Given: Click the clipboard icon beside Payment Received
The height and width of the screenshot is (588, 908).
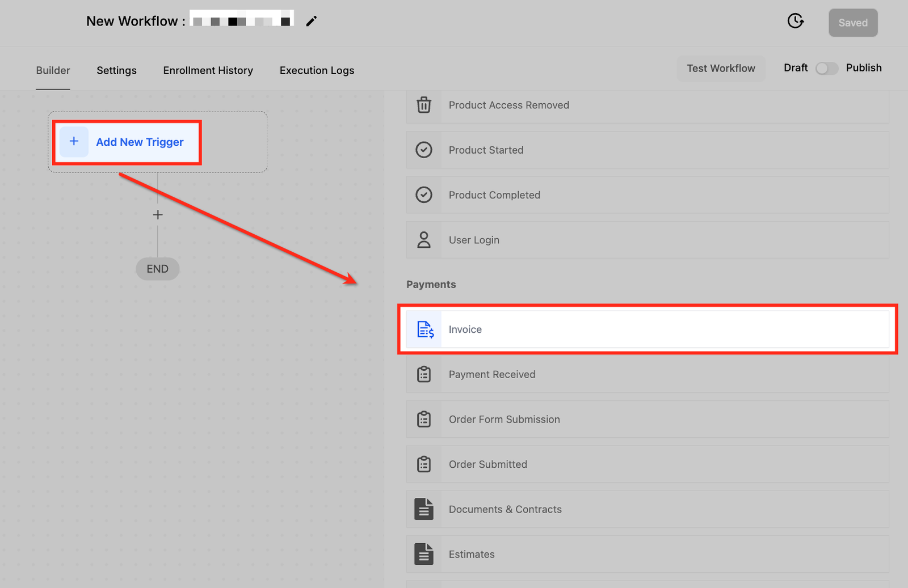Looking at the screenshot, I should point(424,374).
